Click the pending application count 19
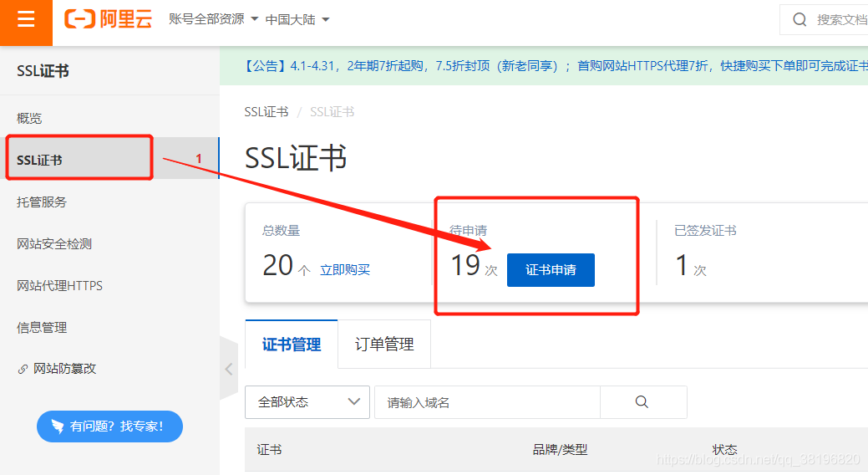 pos(465,265)
